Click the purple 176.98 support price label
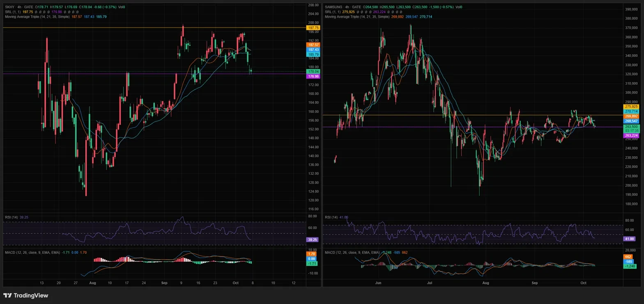This screenshot has height=304, width=644. [313, 77]
